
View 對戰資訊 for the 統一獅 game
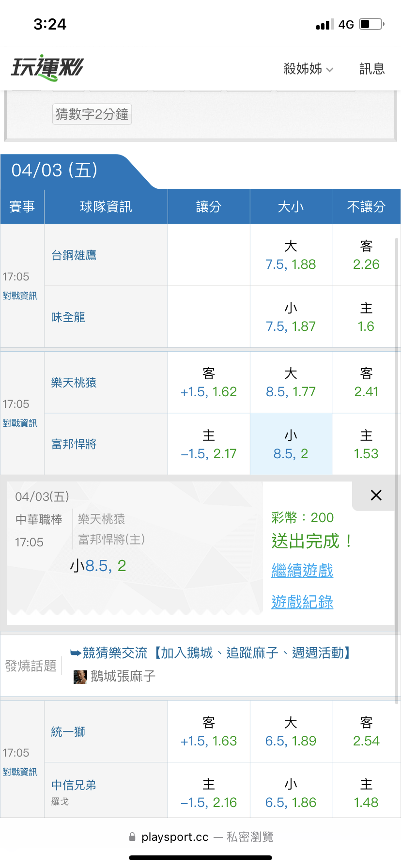tap(20, 772)
